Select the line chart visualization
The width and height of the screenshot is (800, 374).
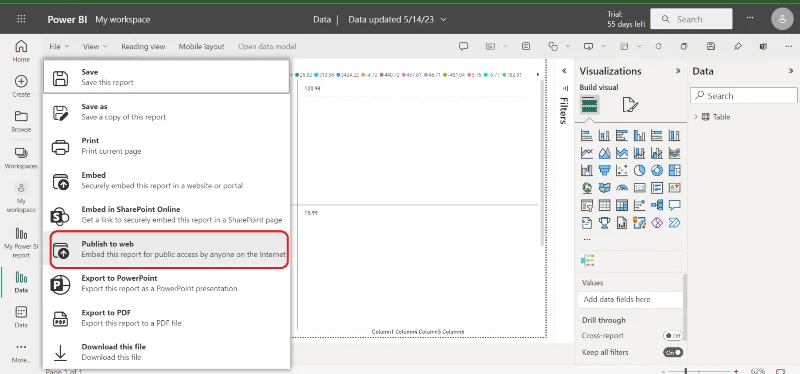(587, 153)
